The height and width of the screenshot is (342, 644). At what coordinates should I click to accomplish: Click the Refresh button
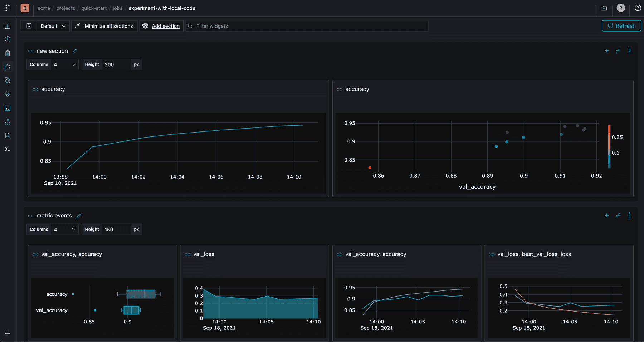click(621, 26)
